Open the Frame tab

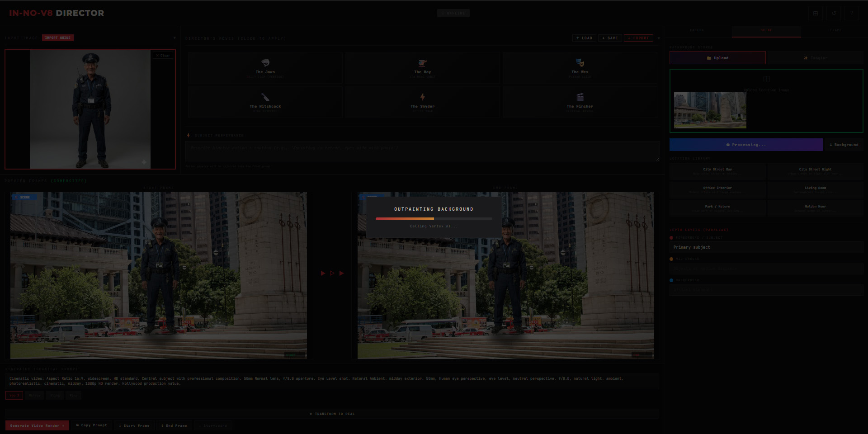pos(835,30)
